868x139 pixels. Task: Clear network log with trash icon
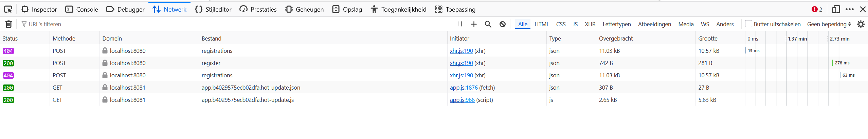click(8, 24)
